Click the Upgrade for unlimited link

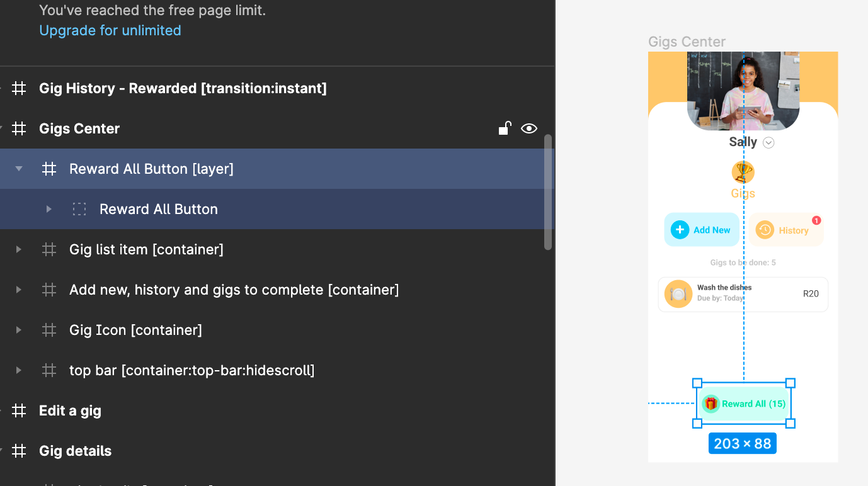[x=110, y=30]
